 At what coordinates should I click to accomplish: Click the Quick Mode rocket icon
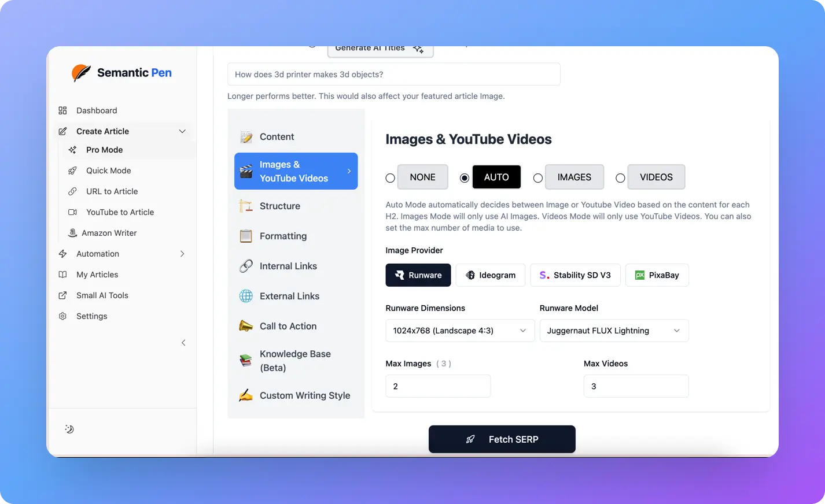point(72,171)
